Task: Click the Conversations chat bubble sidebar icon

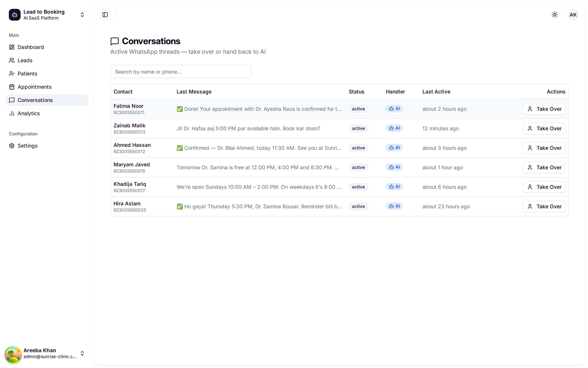Action: coord(12,100)
